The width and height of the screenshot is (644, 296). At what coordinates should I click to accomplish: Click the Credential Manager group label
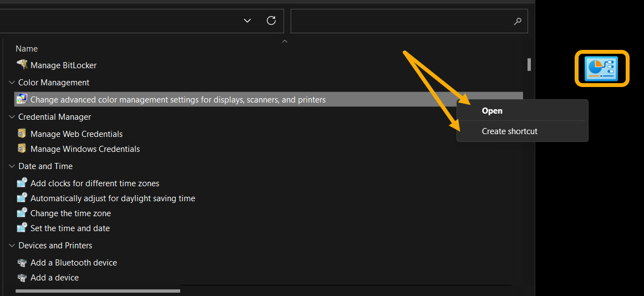tap(54, 117)
